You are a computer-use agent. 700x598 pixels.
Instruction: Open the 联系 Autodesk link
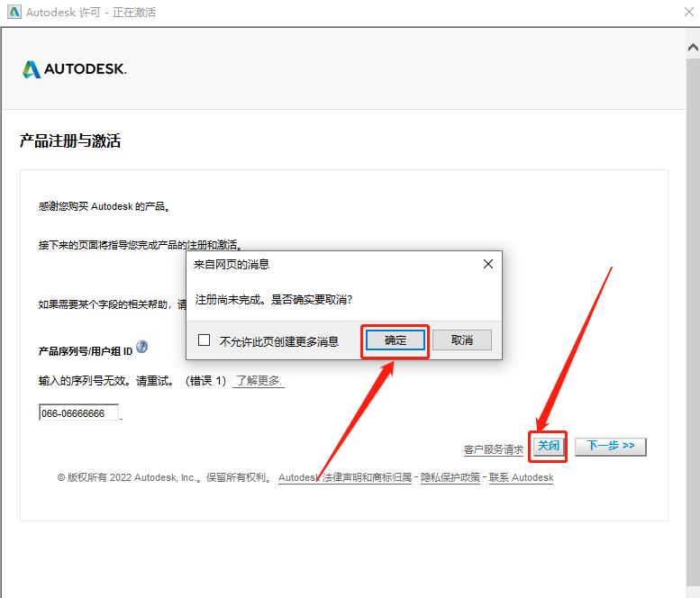pyautogui.click(x=521, y=477)
